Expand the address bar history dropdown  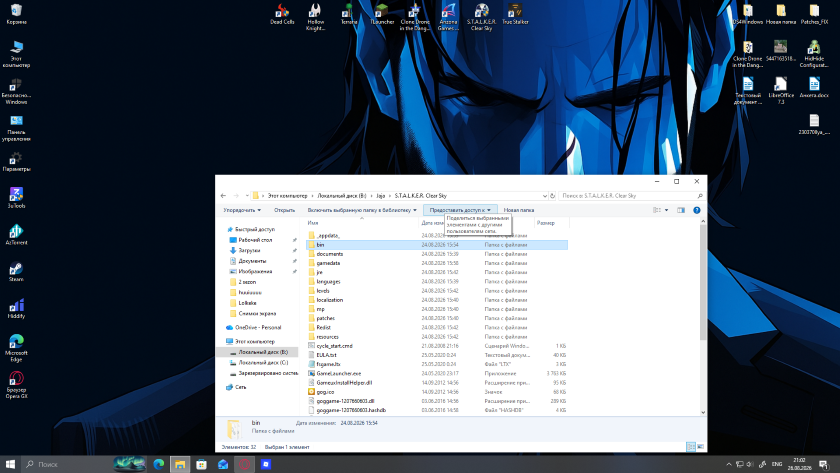[545, 196]
